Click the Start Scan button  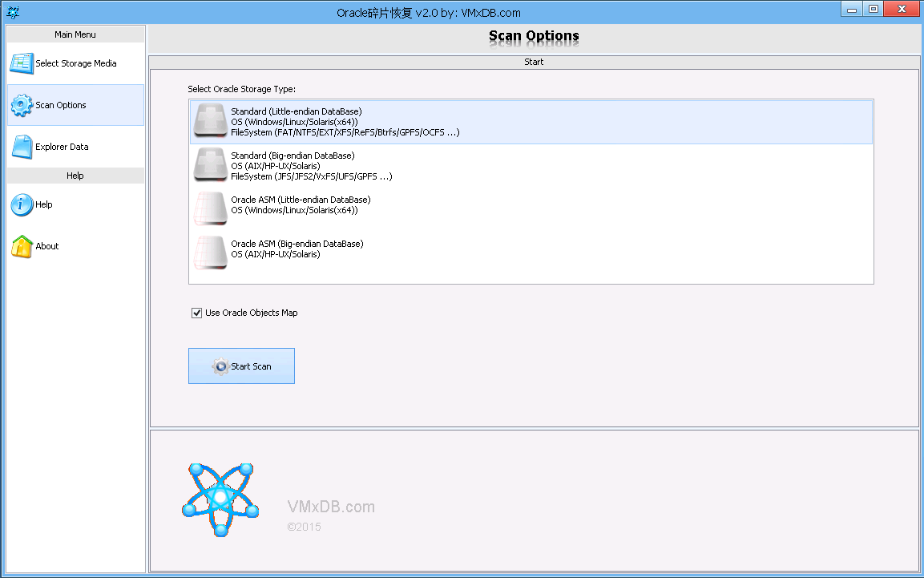[241, 366]
